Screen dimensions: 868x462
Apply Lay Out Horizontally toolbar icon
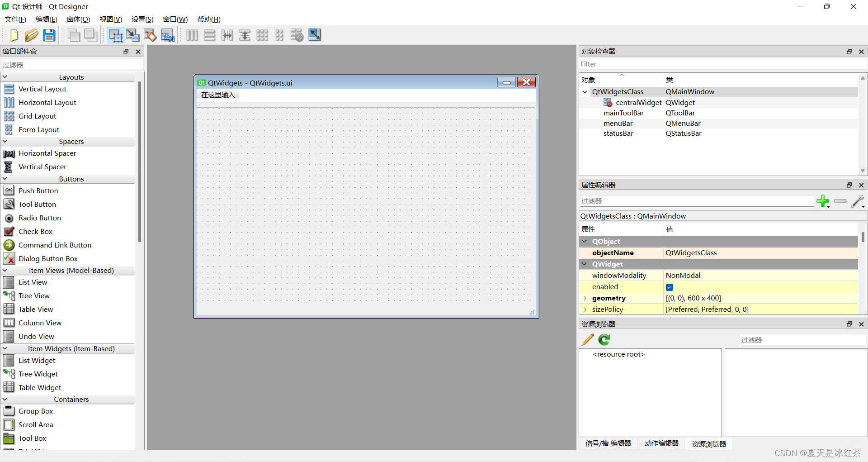pos(192,35)
